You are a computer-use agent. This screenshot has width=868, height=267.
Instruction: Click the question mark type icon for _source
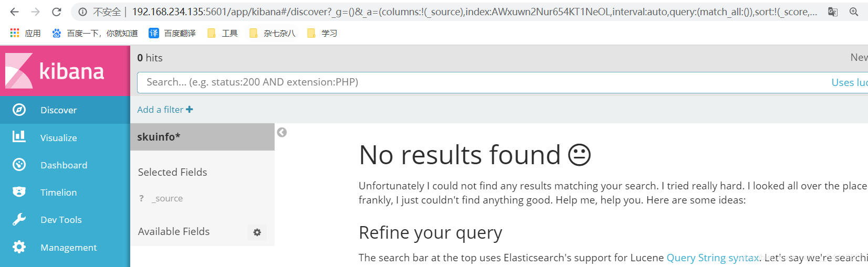pyautogui.click(x=141, y=198)
